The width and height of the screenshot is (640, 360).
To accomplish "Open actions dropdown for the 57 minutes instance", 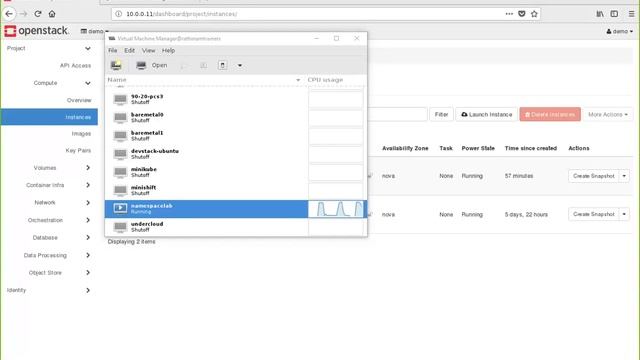I will pos(624,176).
